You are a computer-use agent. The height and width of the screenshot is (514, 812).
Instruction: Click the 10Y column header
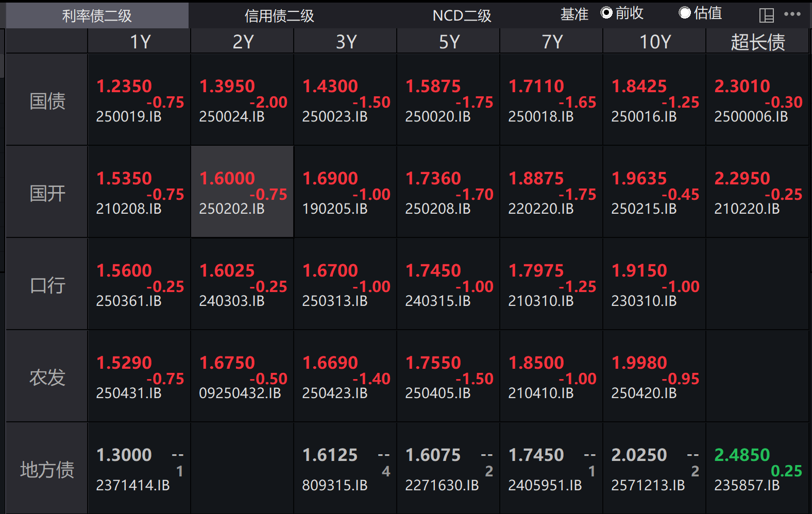654,42
